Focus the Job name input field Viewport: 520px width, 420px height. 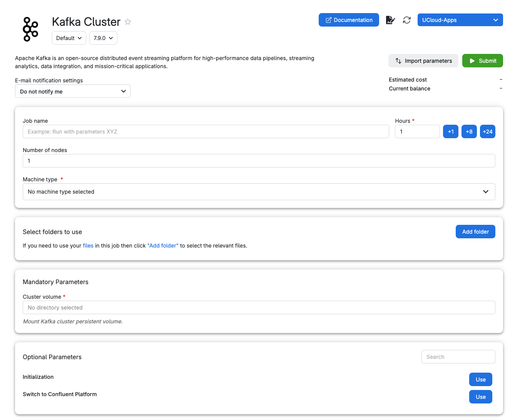click(206, 132)
